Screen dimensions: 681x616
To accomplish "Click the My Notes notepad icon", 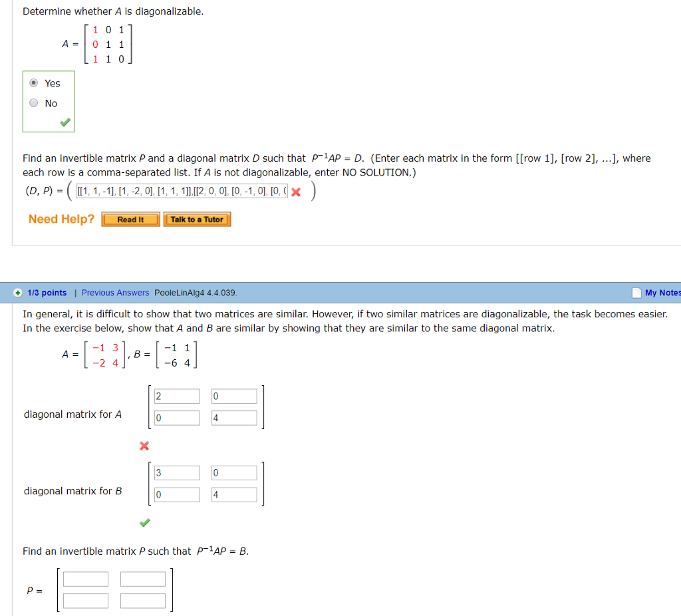I will click(636, 293).
